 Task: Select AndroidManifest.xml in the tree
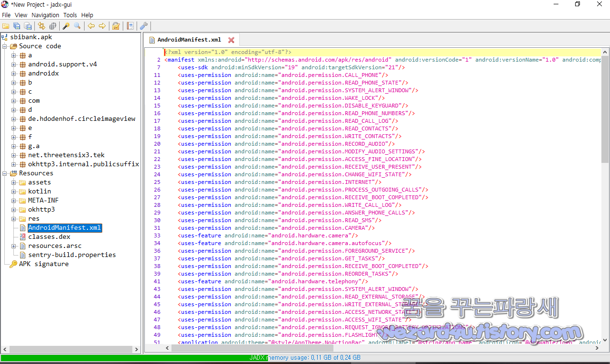tap(64, 227)
